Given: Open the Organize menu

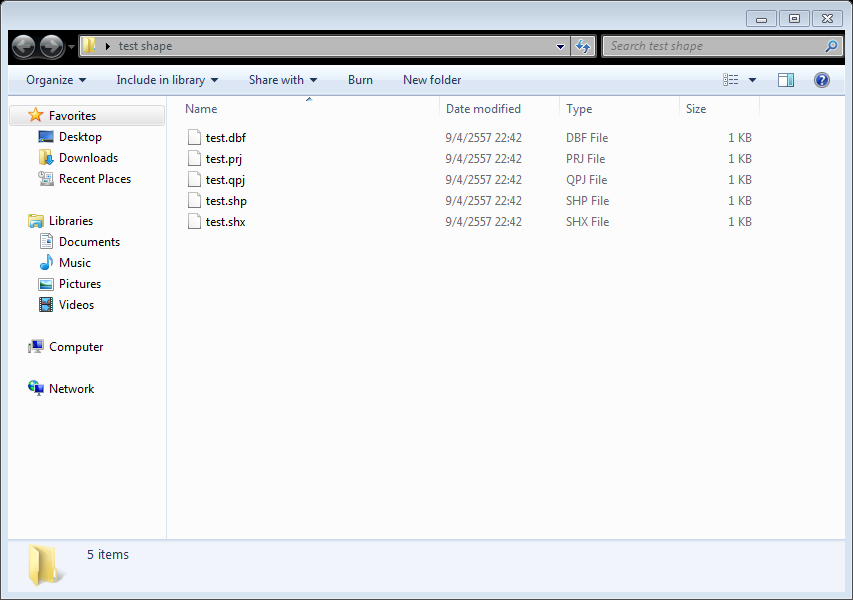Looking at the screenshot, I should (x=56, y=80).
